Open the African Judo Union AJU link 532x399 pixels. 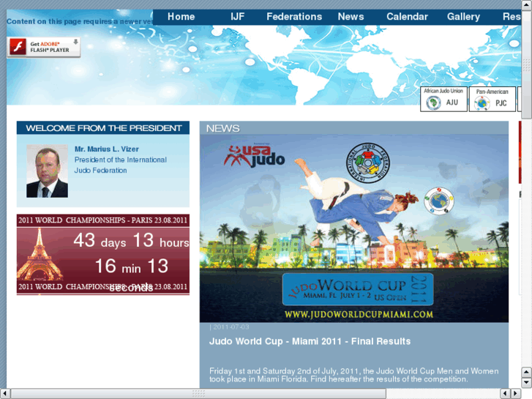(x=443, y=99)
